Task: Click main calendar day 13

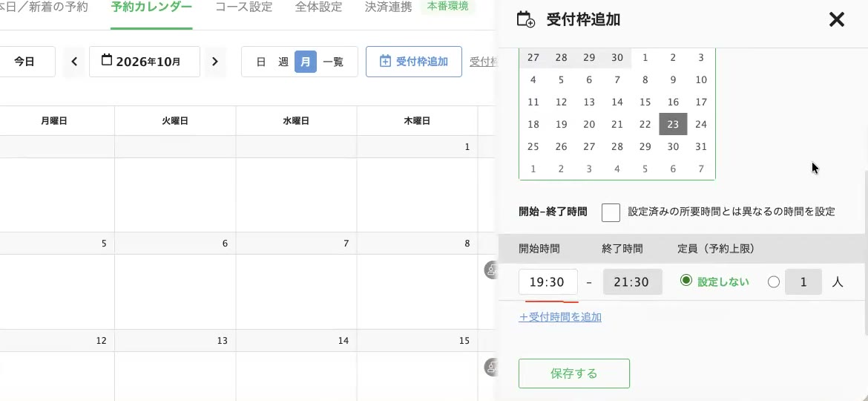Action: click(x=222, y=341)
